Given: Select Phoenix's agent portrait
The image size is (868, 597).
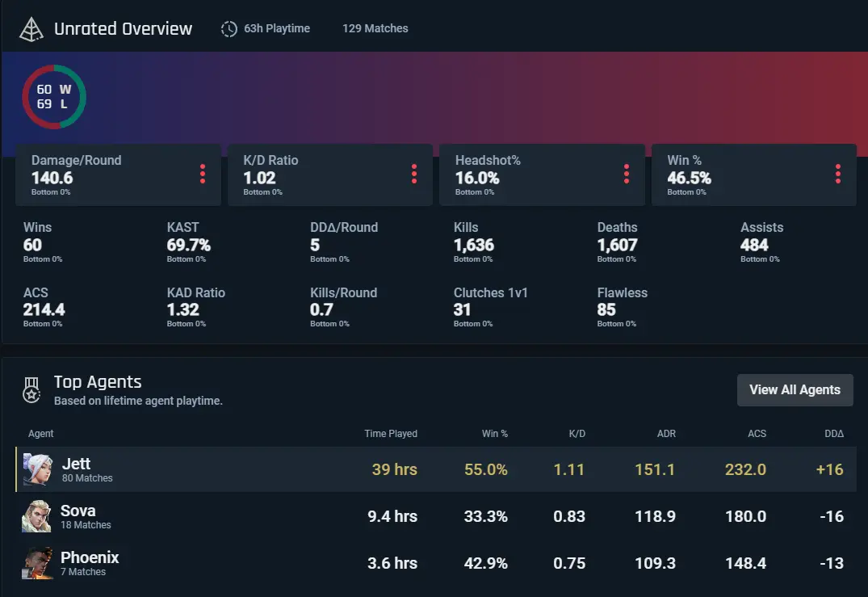Looking at the screenshot, I should click(37, 563).
